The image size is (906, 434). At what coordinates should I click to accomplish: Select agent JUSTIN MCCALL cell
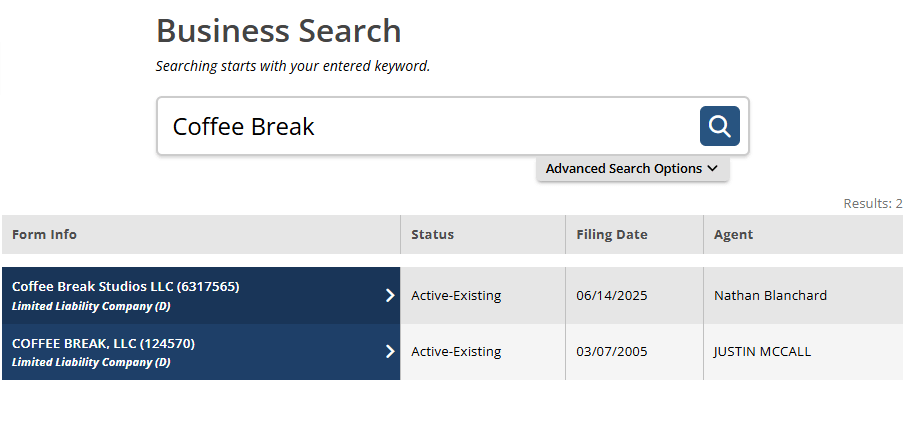[x=762, y=352]
